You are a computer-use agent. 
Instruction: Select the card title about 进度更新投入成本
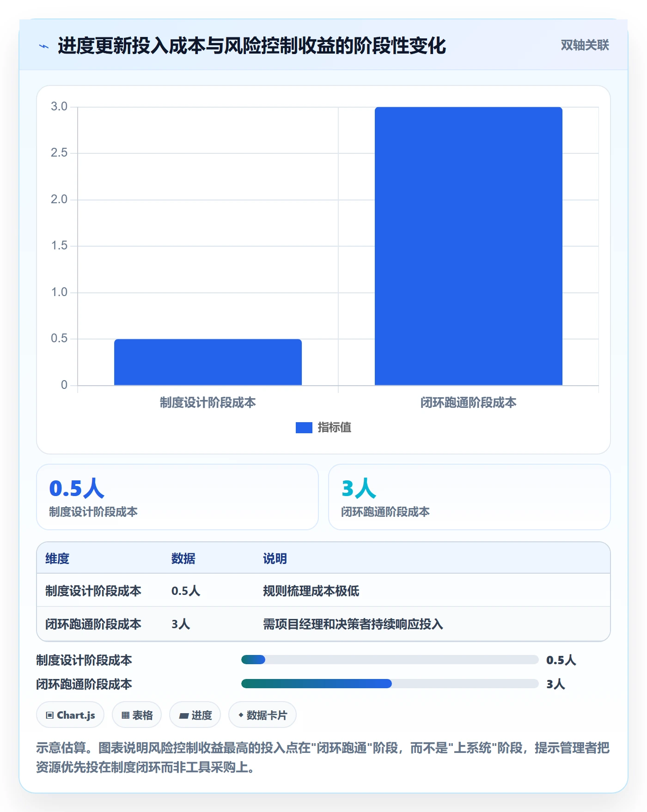tap(252, 46)
